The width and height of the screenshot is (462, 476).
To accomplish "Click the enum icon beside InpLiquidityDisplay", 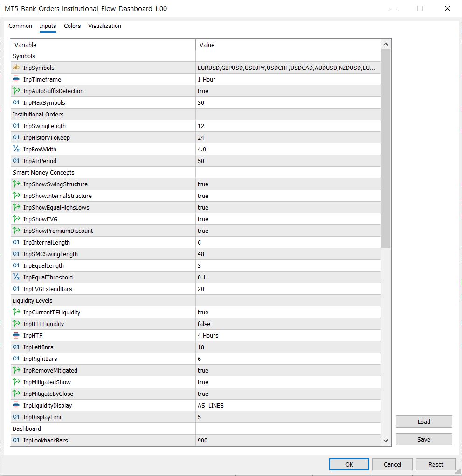I will pos(16,405).
